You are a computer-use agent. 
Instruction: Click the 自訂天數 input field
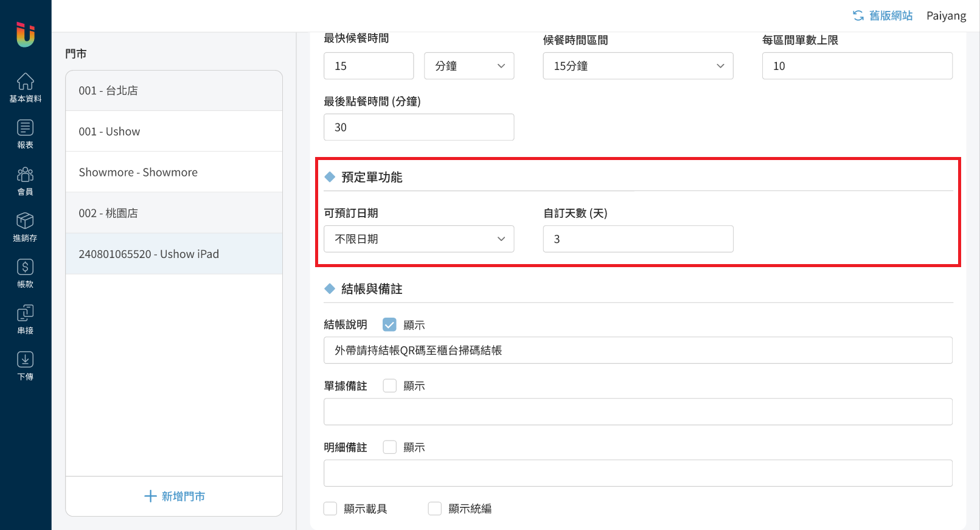tap(638, 239)
